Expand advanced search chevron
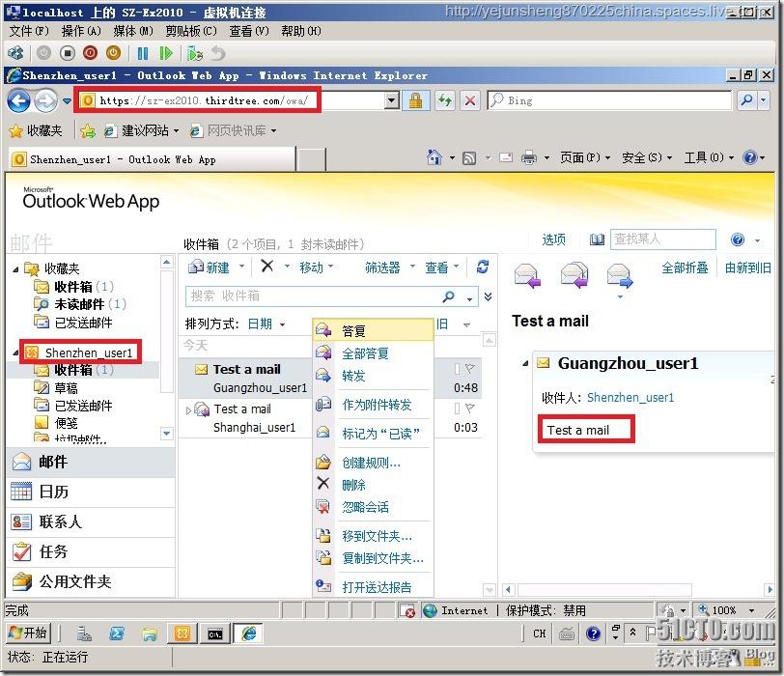Viewport: 784px width, 676px height. (488, 297)
